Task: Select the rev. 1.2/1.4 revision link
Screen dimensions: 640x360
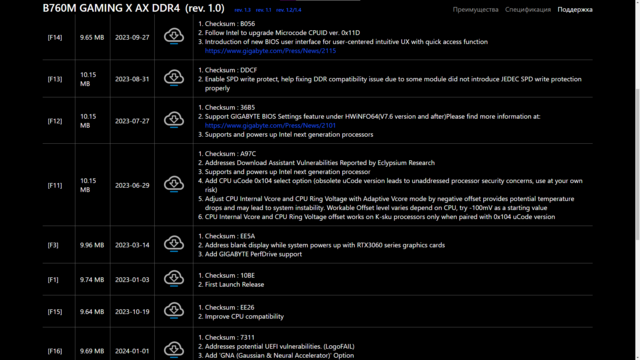Action: [x=289, y=10]
